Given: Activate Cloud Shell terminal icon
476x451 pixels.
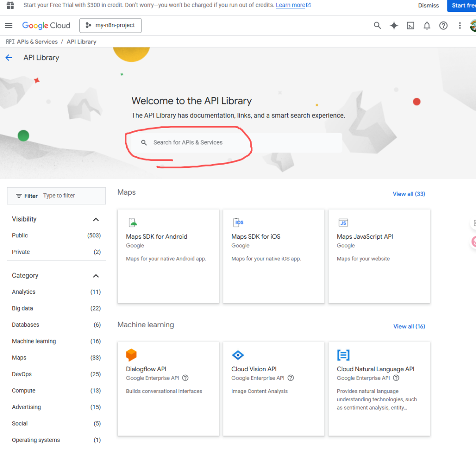Looking at the screenshot, I should pyautogui.click(x=410, y=26).
